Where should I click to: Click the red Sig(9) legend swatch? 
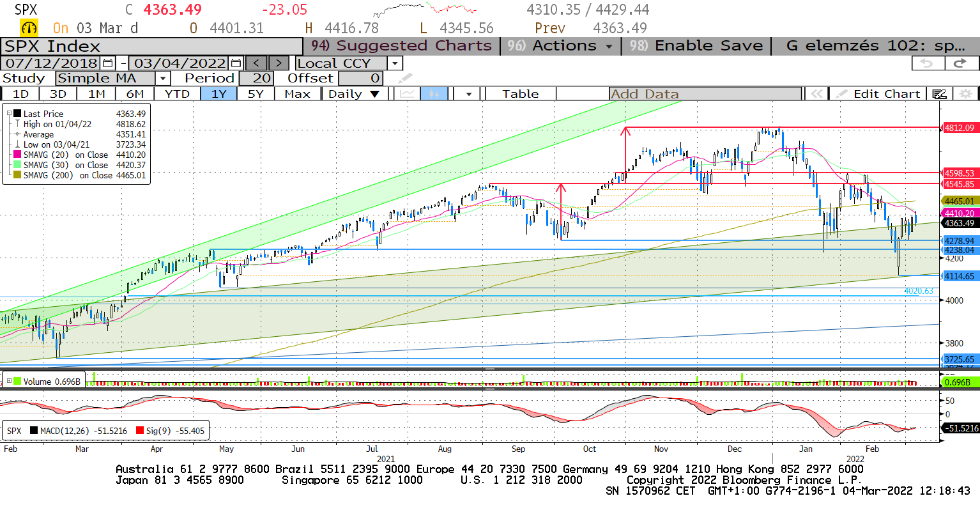[140, 431]
